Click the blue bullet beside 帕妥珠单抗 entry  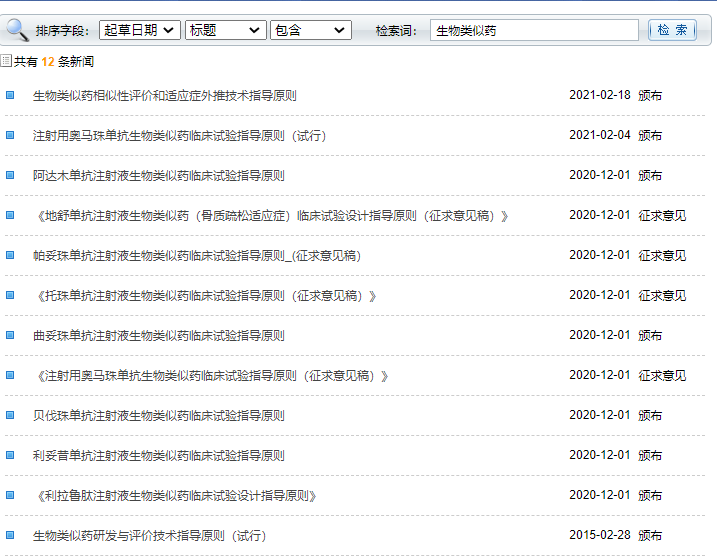coord(10,255)
